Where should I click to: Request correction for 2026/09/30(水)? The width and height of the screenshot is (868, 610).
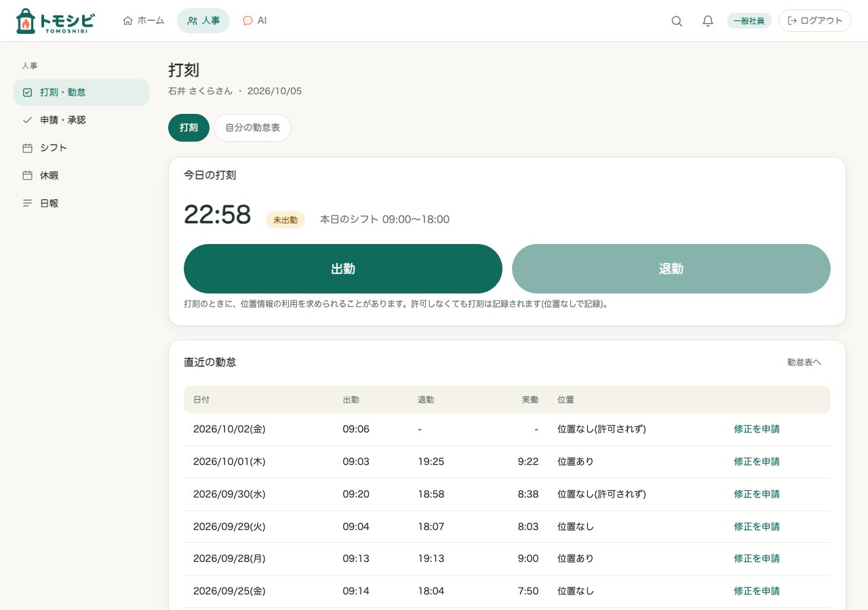pyautogui.click(x=757, y=494)
